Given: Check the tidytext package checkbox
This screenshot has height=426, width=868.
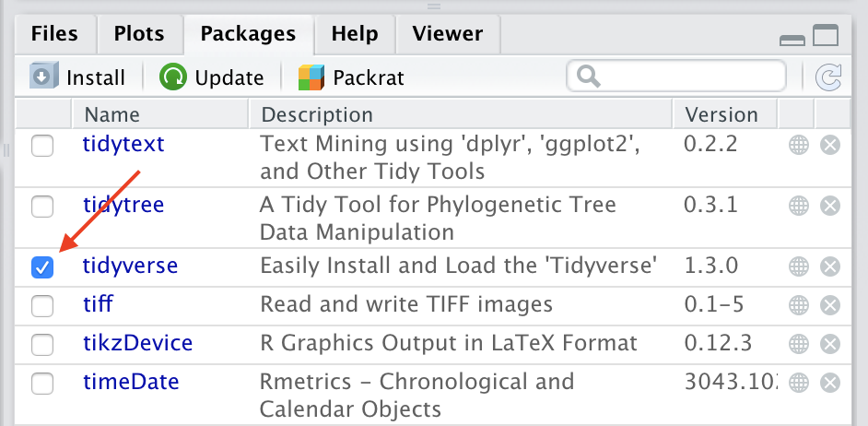Looking at the screenshot, I should pos(42,146).
